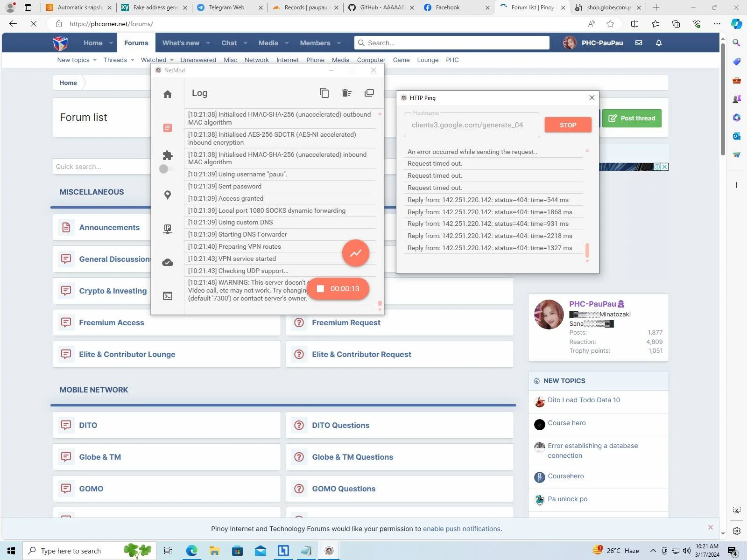The height and width of the screenshot is (560, 747).
Task: Dismiss the push notification banner
Action: click(710, 527)
